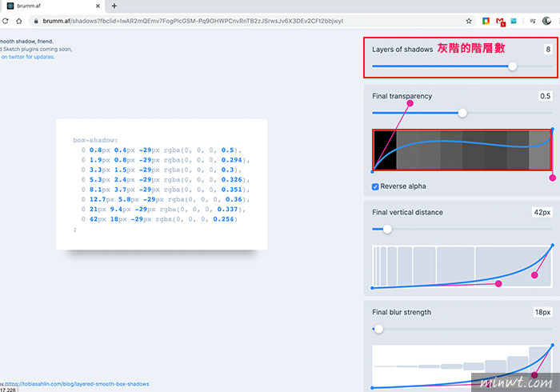Viewport: 560px width, 392px height.
Task: Click the padlock site info icon
Action: coord(36,21)
